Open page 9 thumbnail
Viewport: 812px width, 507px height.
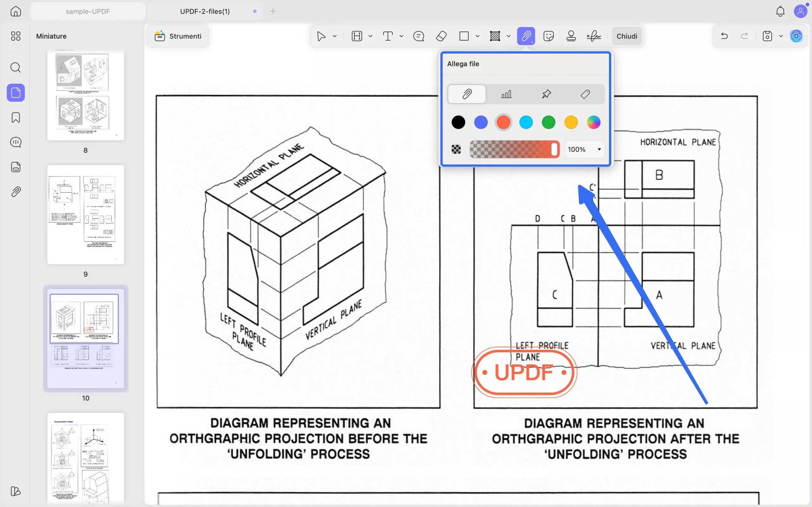point(86,215)
